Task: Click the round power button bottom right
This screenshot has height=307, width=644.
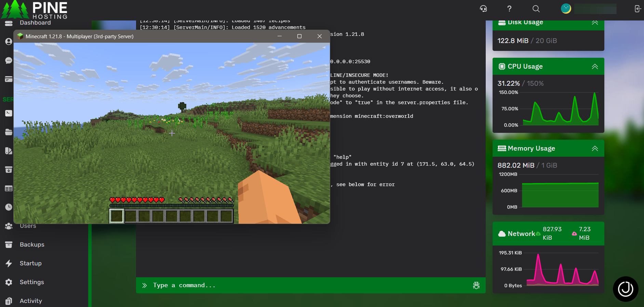Action: click(x=626, y=289)
